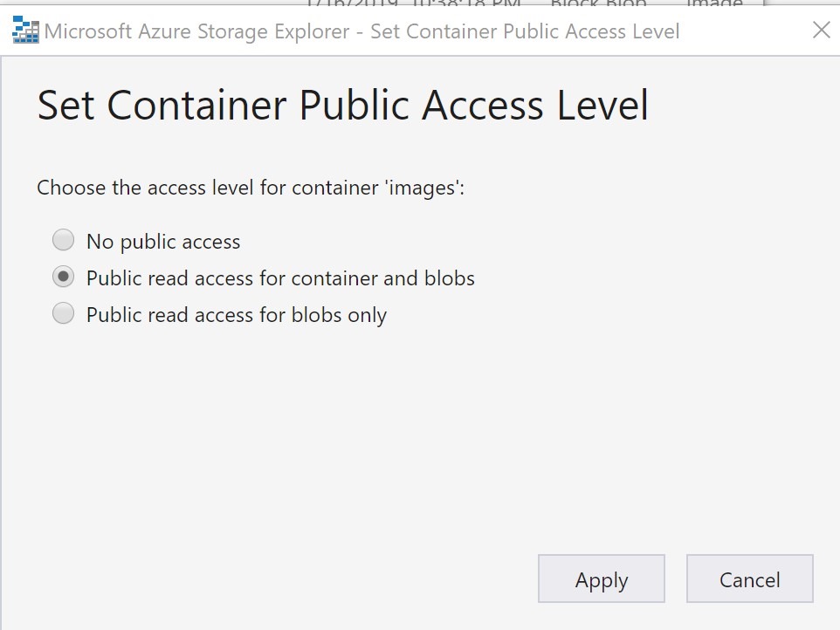Click the dialog heading 'Set Container Public Access Level'
This screenshot has width=840, height=630.
341,105
